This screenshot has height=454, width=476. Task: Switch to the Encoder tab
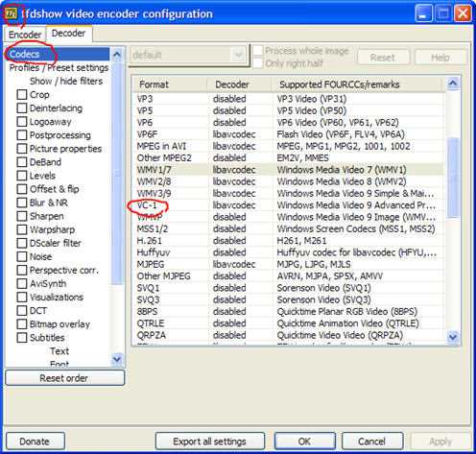click(x=25, y=35)
